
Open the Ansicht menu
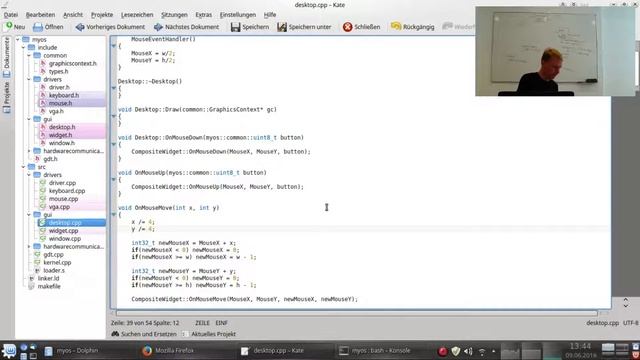coord(73,15)
